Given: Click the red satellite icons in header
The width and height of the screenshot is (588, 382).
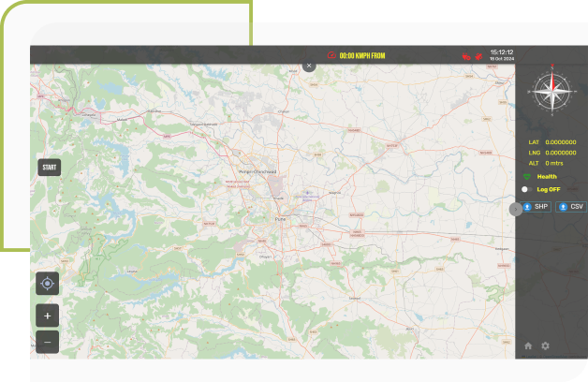Looking at the screenshot, I should point(471,56).
